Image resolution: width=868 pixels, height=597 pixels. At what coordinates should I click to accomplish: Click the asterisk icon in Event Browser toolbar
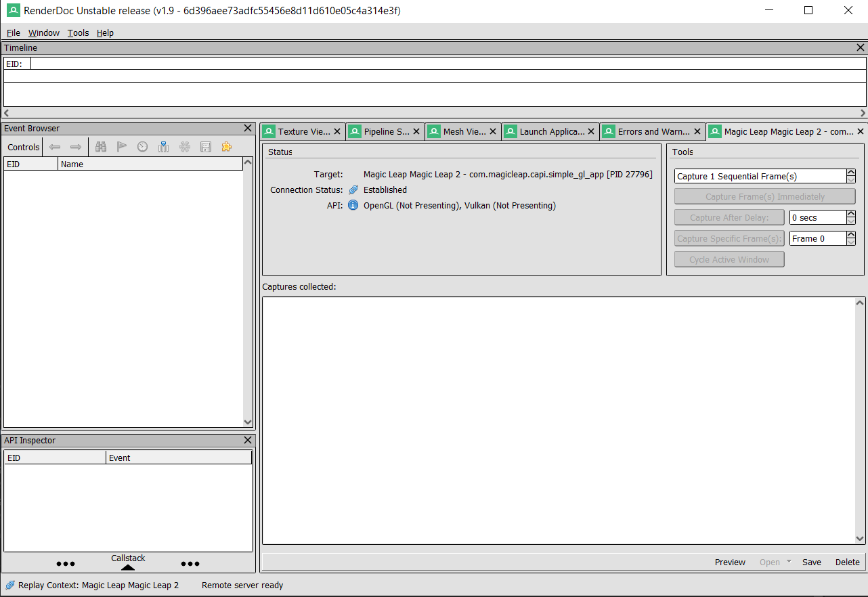(x=184, y=147)
